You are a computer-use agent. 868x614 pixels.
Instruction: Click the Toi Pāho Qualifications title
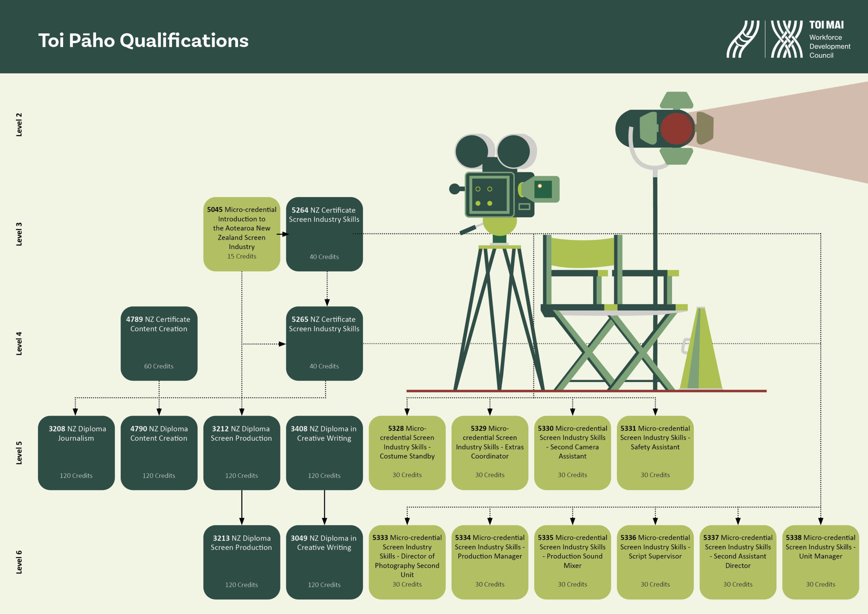tap(143, 40)
